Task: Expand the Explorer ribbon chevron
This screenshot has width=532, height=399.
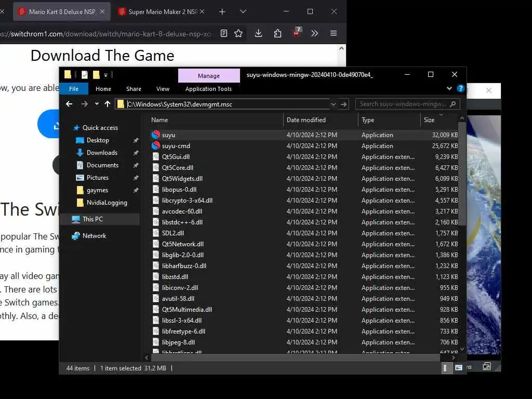Action: pyautogui.click(x=449, y=88)
